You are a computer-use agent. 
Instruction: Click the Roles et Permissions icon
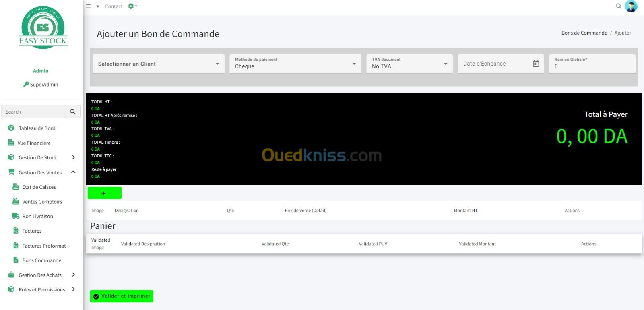[11, 289]
